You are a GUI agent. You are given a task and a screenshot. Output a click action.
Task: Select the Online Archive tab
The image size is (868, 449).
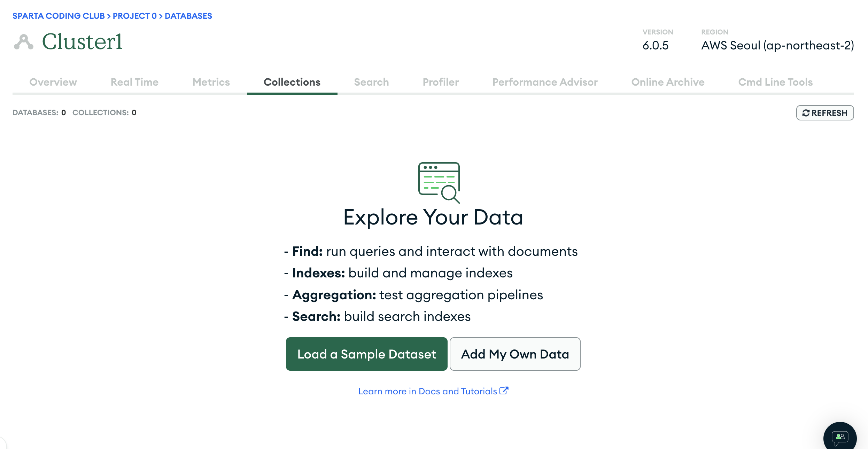coord(668,82)
